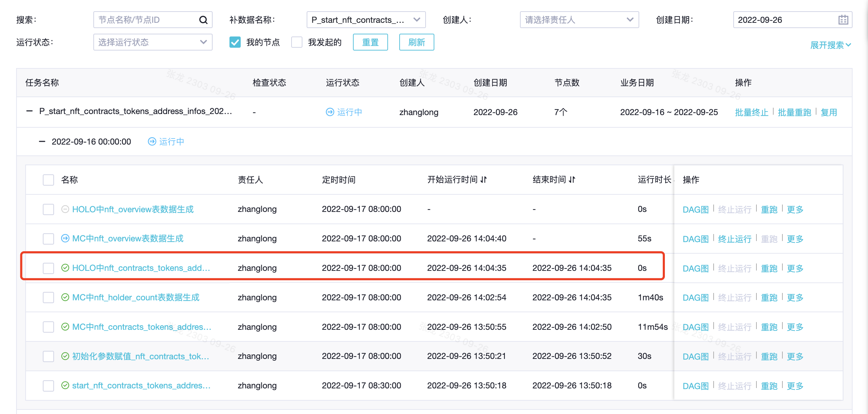Open 更多 menu for MC中nft_overview row

[795, 239]
